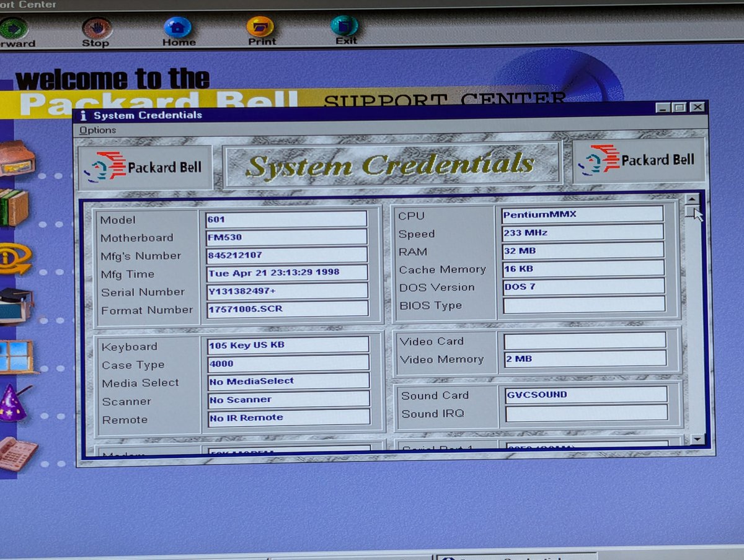Click the empty Video Card field
The image size is (744, 560).
[585, 340]
